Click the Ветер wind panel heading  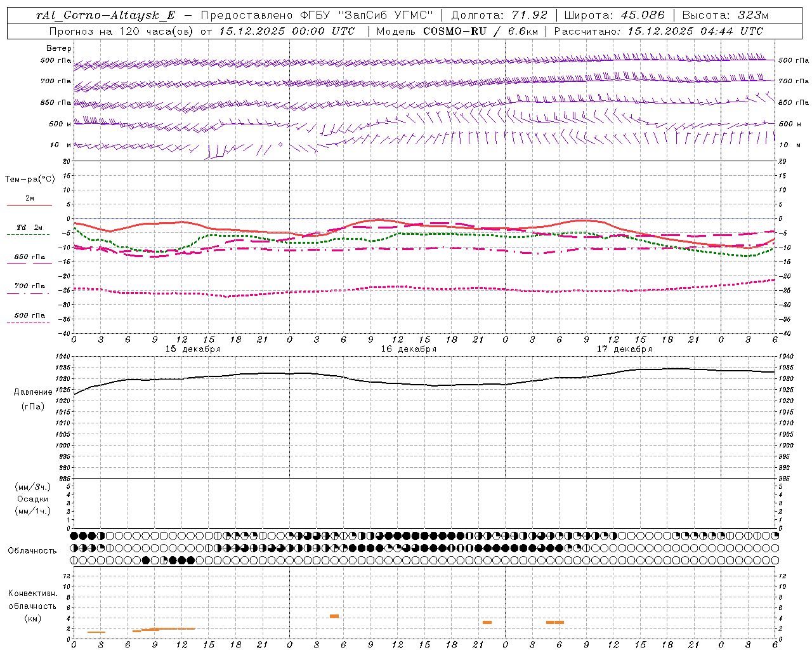(x=59, y=48)
